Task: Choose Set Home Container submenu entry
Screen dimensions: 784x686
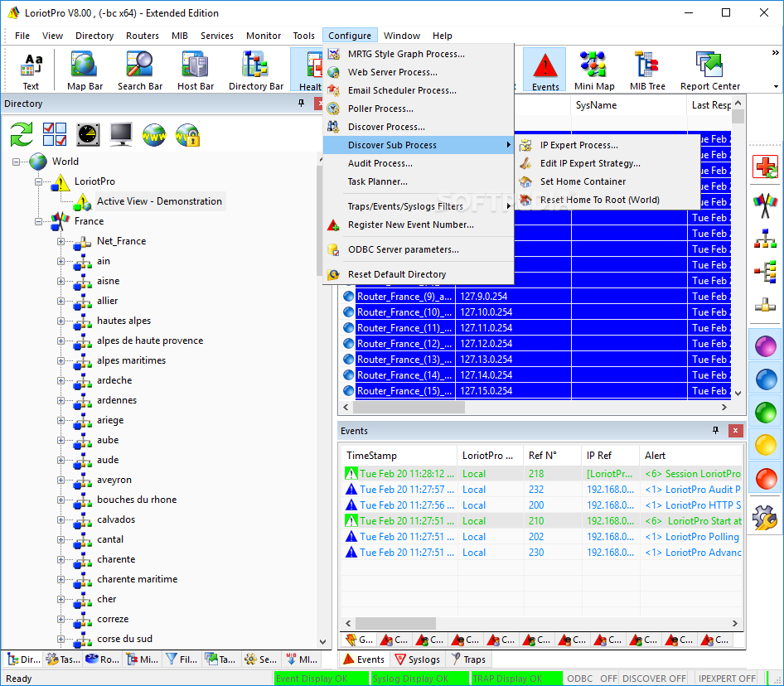Action: pyautogui.click(x=607, y=181)
